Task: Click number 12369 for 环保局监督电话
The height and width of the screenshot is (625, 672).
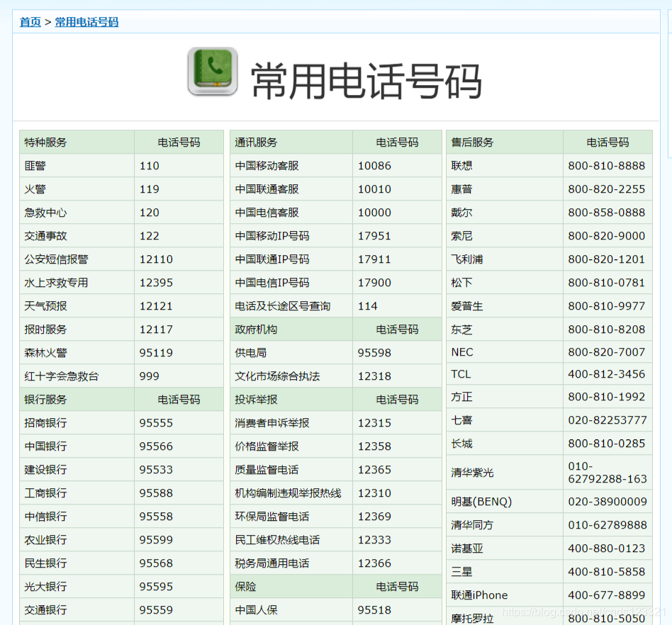Action: tap(374, 516)
